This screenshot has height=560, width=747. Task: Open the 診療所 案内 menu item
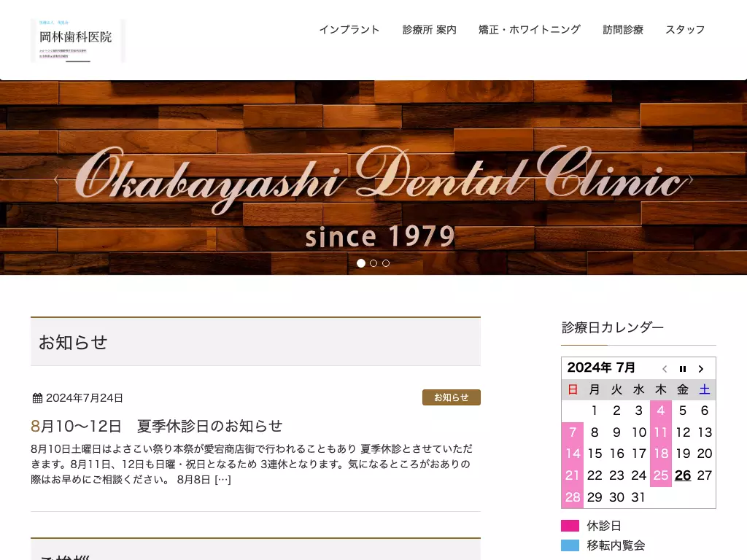pos(429,29)
